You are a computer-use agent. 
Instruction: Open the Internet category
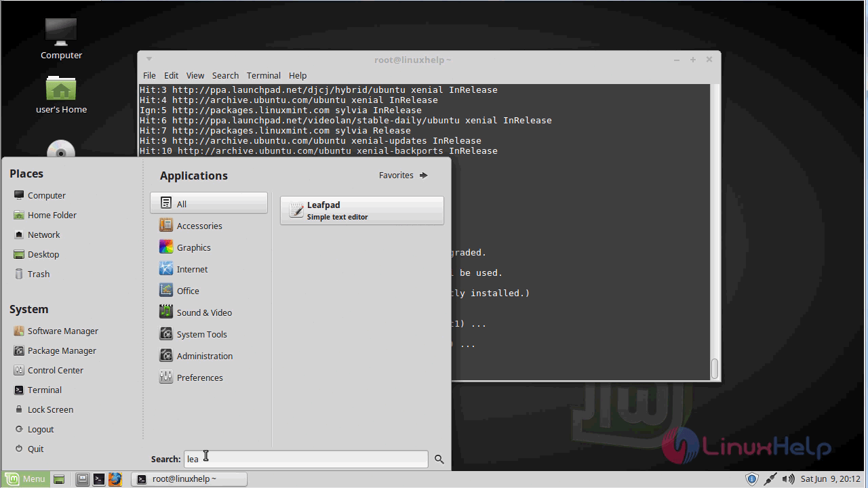point(209,269)
